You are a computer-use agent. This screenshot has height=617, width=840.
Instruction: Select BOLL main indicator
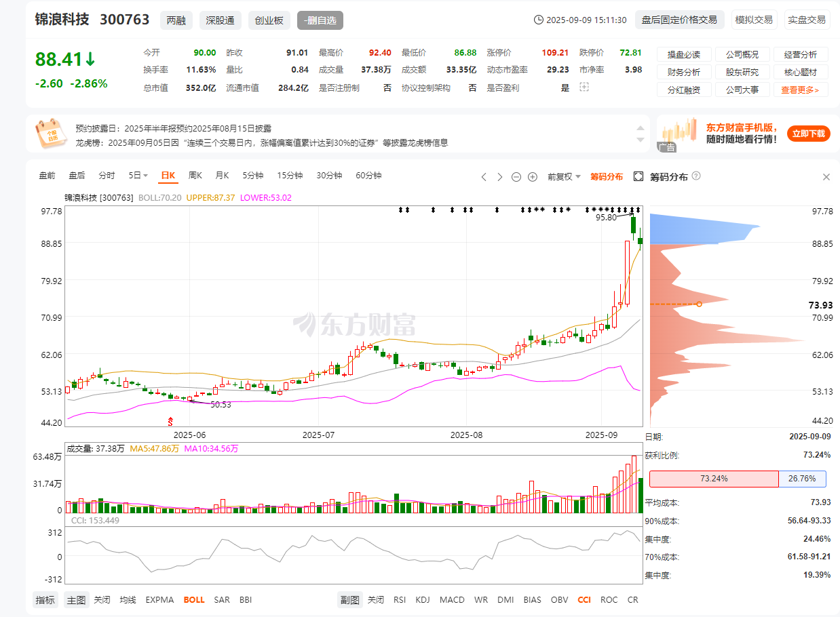pyautogui.click(x=194, y=600)
